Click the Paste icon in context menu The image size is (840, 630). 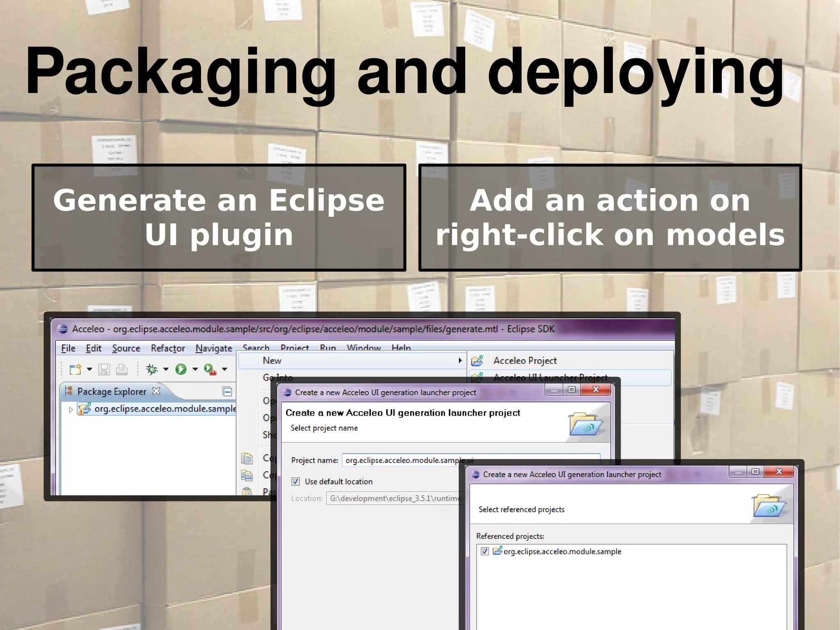point(247,491)
